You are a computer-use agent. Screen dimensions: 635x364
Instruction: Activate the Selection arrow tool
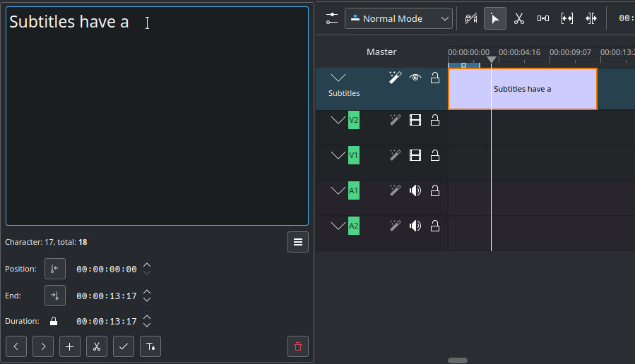[495, 19]
